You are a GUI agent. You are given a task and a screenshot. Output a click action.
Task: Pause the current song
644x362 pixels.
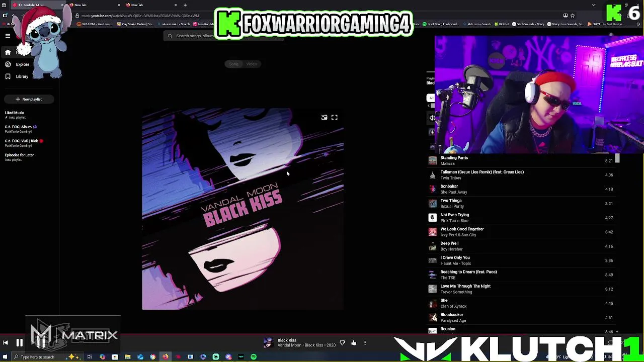click(19, 343)
